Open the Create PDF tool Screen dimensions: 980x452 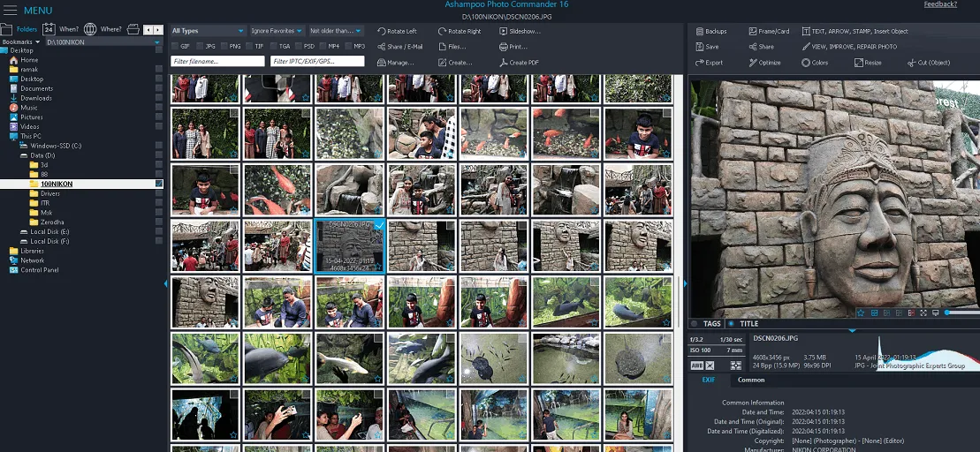click(504, 63)
